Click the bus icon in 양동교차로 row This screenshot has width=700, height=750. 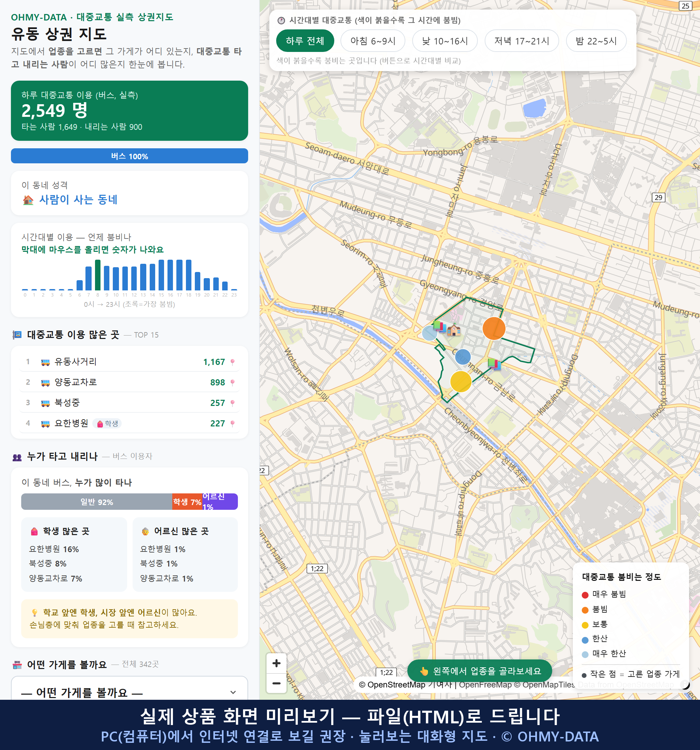(x=45, y=383)
